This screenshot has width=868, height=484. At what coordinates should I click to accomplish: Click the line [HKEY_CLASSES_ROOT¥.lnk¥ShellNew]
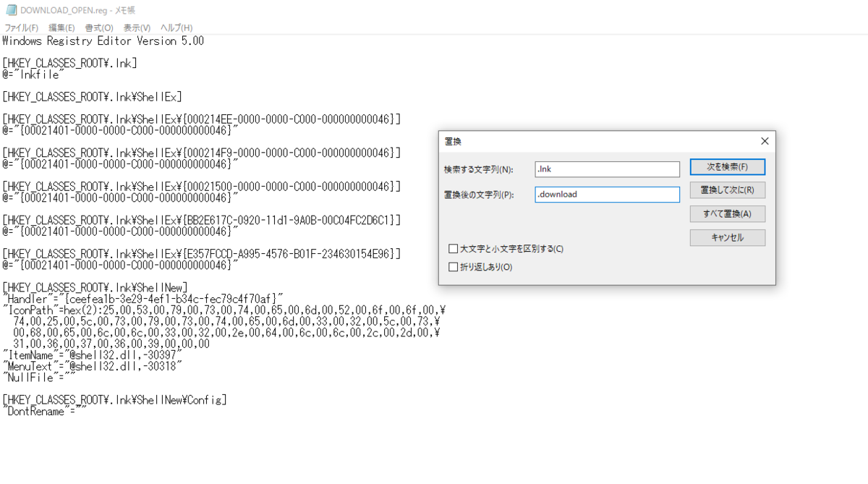pyautogui.click(x=95, y=288)
